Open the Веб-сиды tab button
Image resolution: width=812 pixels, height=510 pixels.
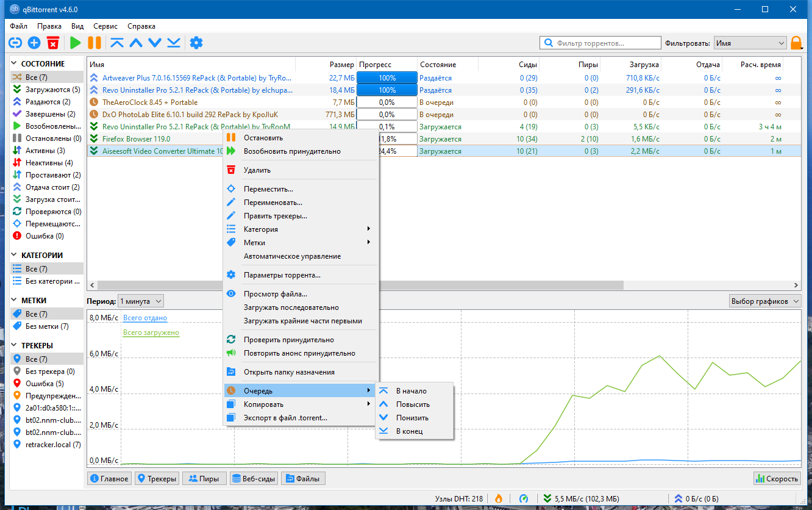[254, 479]
